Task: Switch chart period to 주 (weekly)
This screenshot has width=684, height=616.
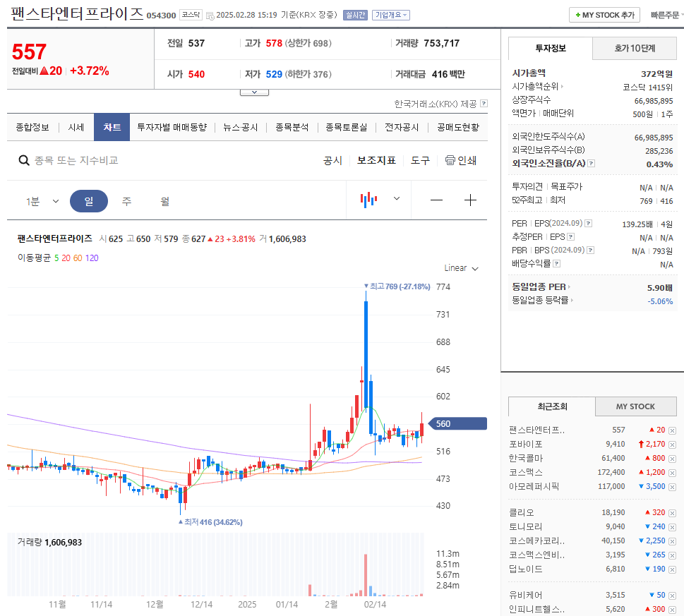Action: [127, 200]
